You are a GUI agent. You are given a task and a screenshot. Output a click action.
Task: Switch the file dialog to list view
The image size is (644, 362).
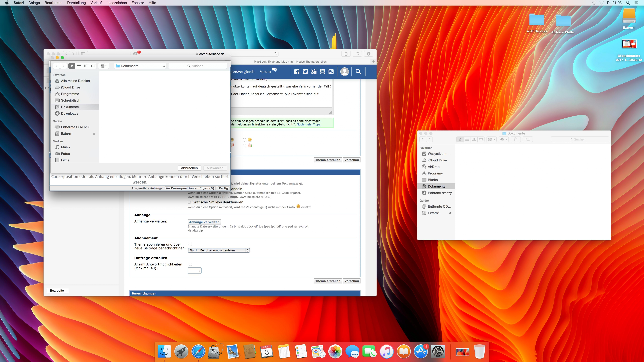79,66
